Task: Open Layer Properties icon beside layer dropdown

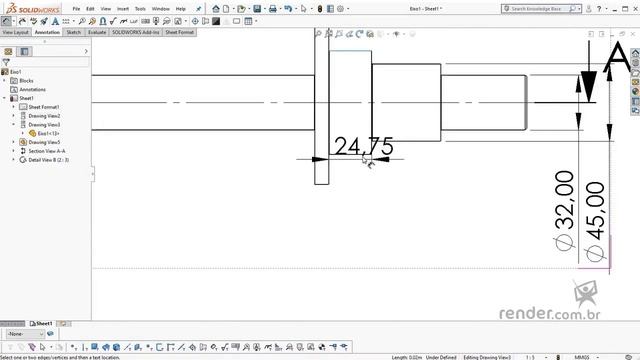Action: pyautogui.click(x=50, y=334)
